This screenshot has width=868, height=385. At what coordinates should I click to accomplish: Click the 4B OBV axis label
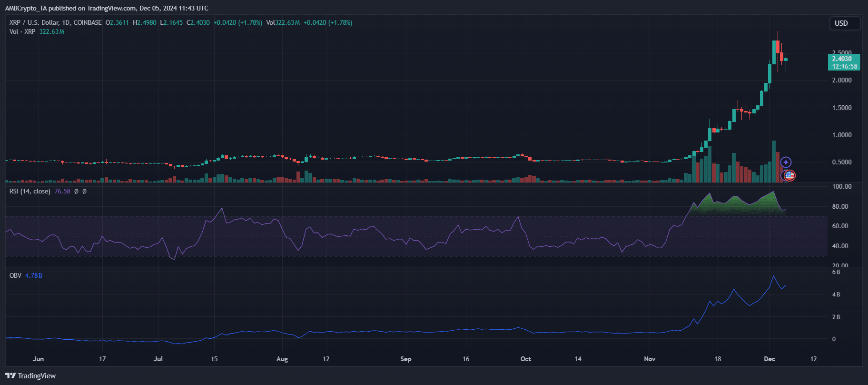click(836, 294)
